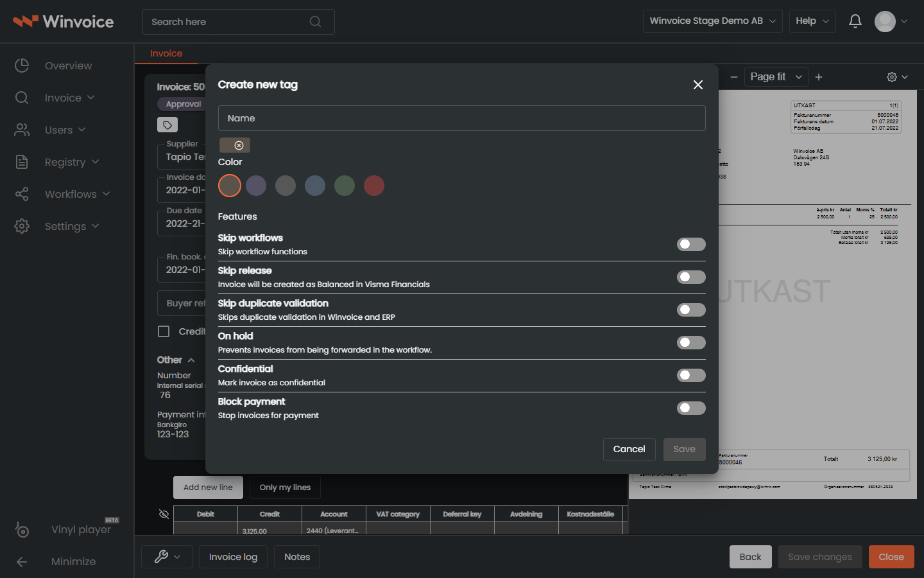Viewport: 924px width, 578px height.
Task: Remove the tag preview chip
Action: tap(239, 145)
